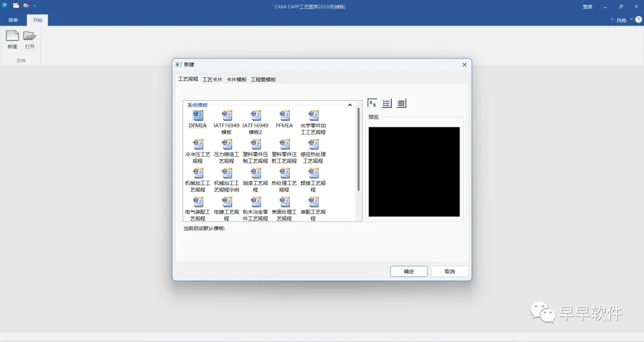644x342 pixels.
Task: Switch to the 卡片模板 tab
Action: pyautogui.click(x=237, y=80)
